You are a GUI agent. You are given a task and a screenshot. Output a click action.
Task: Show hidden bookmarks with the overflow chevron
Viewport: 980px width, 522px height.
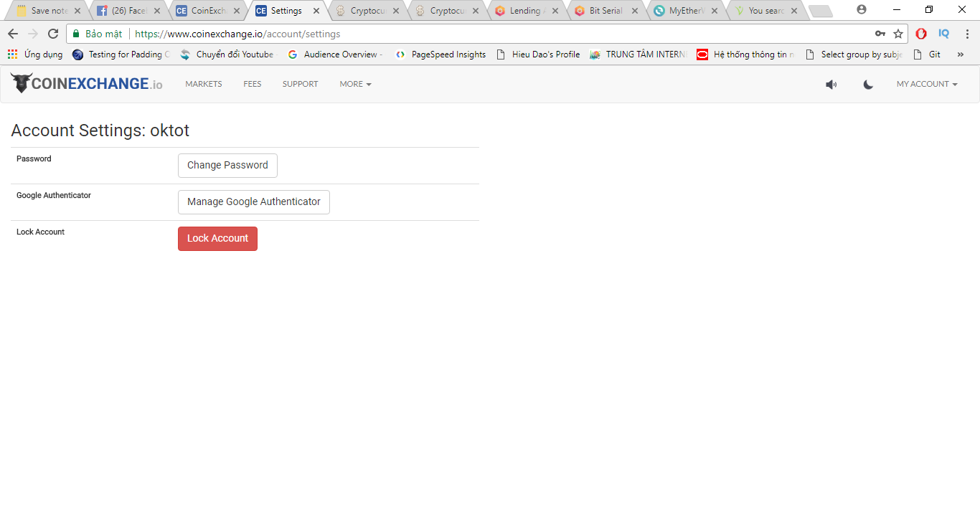point(960,54)
